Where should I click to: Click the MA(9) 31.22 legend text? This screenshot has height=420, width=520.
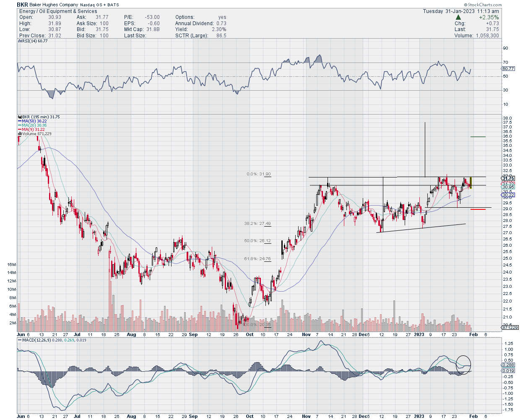click(33, 130)
